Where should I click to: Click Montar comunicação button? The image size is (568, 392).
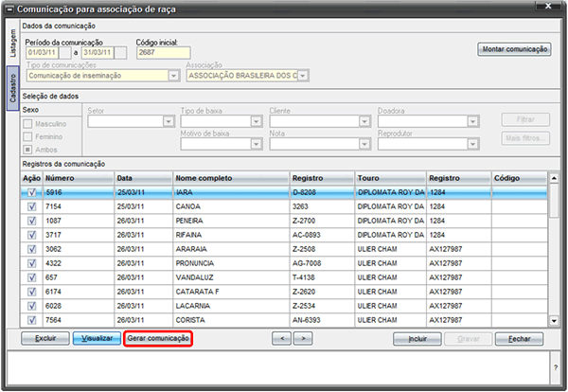pyautogui.click(x=515, y=49)
